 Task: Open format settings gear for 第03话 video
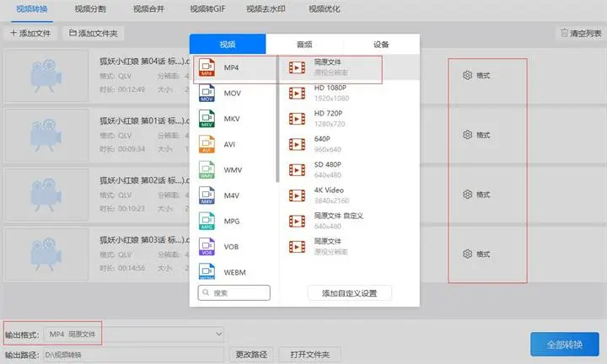tap(467, 254)
